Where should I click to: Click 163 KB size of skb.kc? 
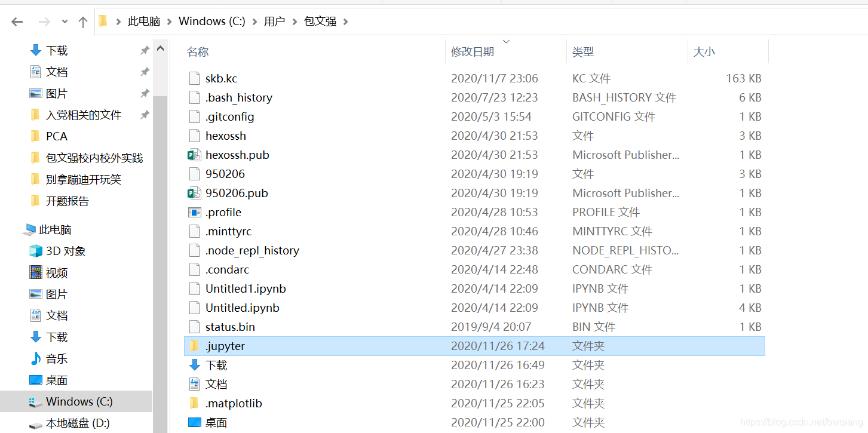tap(743, 78)
